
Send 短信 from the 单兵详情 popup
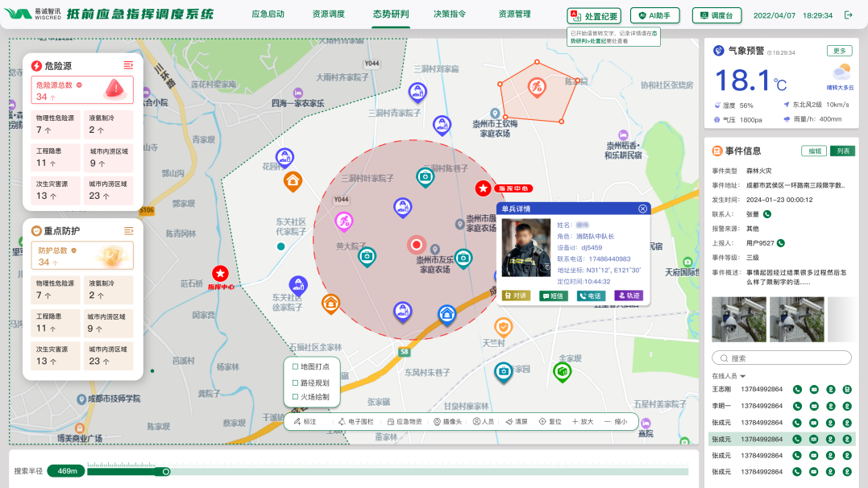pos(554,296)
